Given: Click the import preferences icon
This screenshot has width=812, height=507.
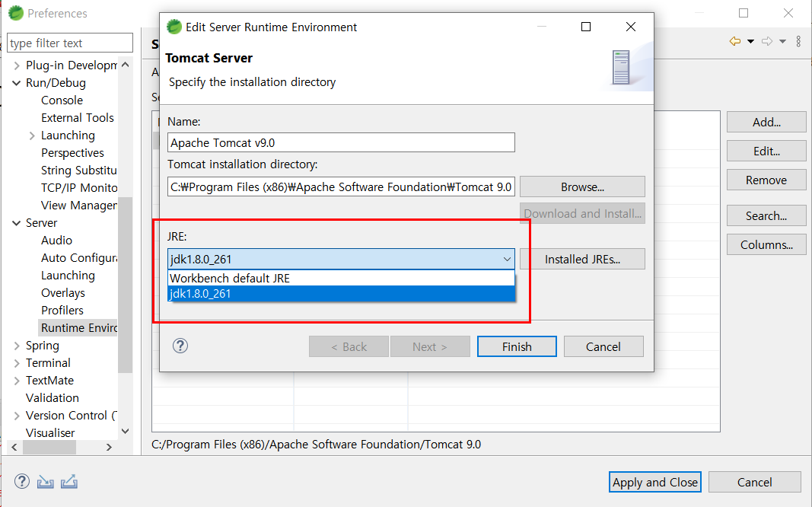Looking at the screenshot, I should [x=46, y=482].
